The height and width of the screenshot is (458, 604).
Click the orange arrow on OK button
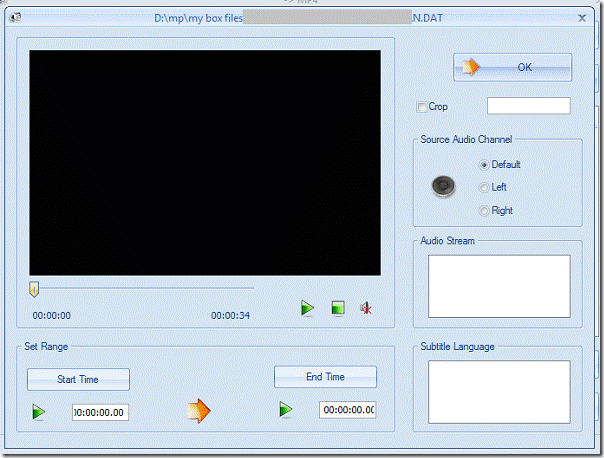point(470,67)
